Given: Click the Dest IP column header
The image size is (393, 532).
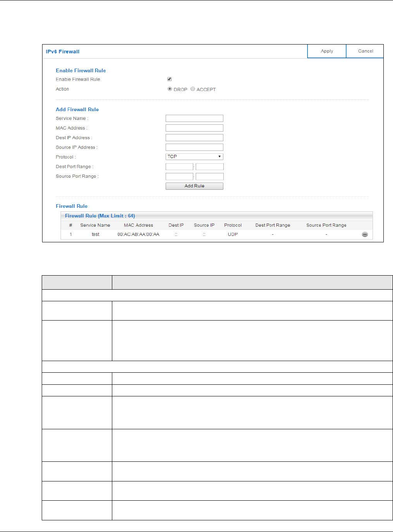Looking at the screenshot, I should tap(176, 225).
